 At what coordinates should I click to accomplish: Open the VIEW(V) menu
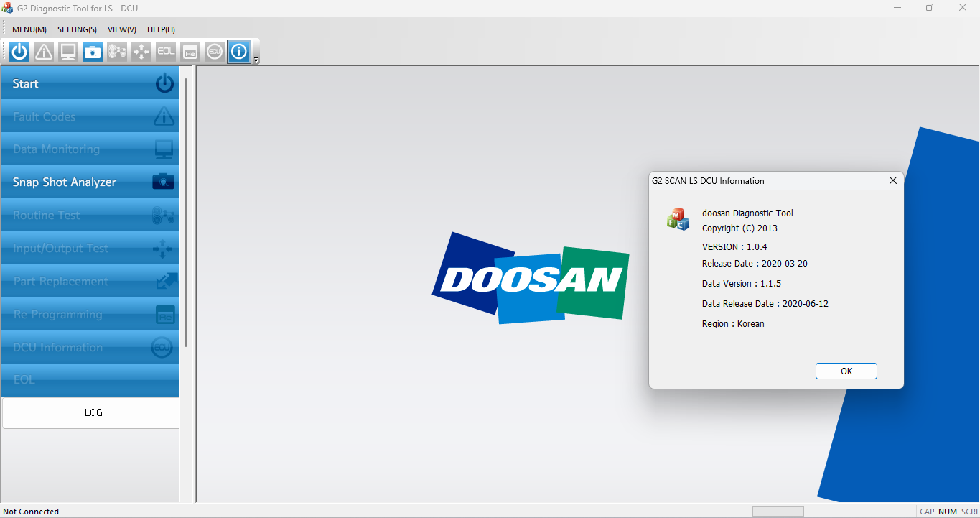(x=122, y=29)
